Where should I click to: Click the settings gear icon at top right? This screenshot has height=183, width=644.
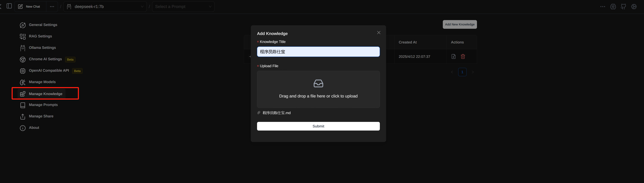(x=634, y=7)
